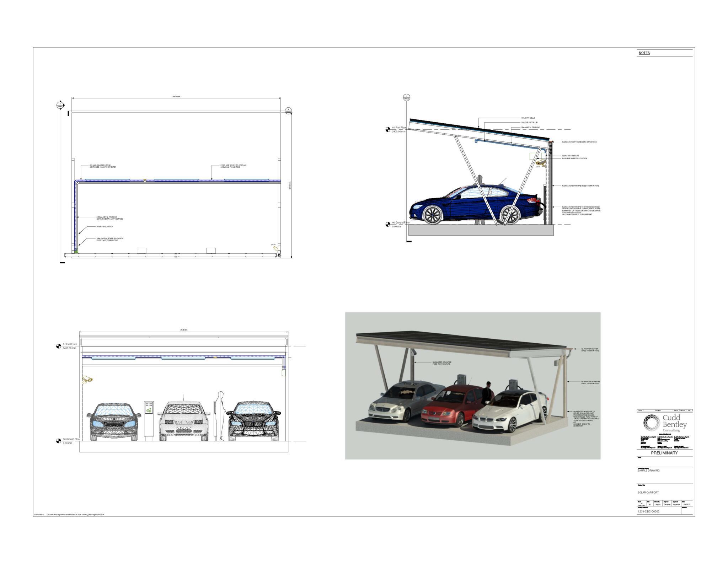The image size is (728, 564).
Task: Click the 50mm METAL TRUNKING annotation
Action: pos(531,127)
